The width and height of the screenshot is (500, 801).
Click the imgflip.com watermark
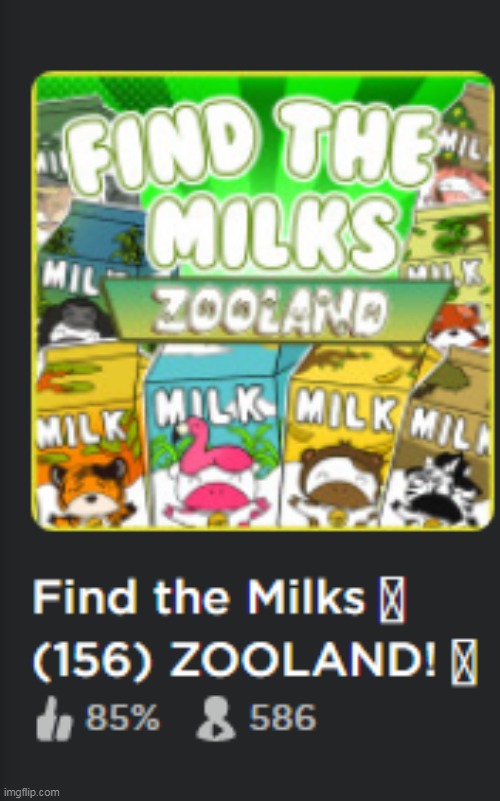click(31, 792)
